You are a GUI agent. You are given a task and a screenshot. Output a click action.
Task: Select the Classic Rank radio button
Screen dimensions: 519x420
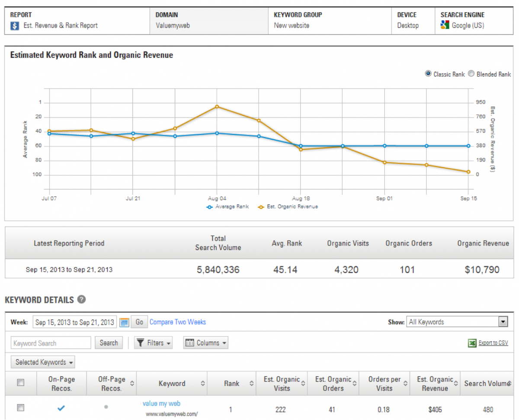pos(428,74)
